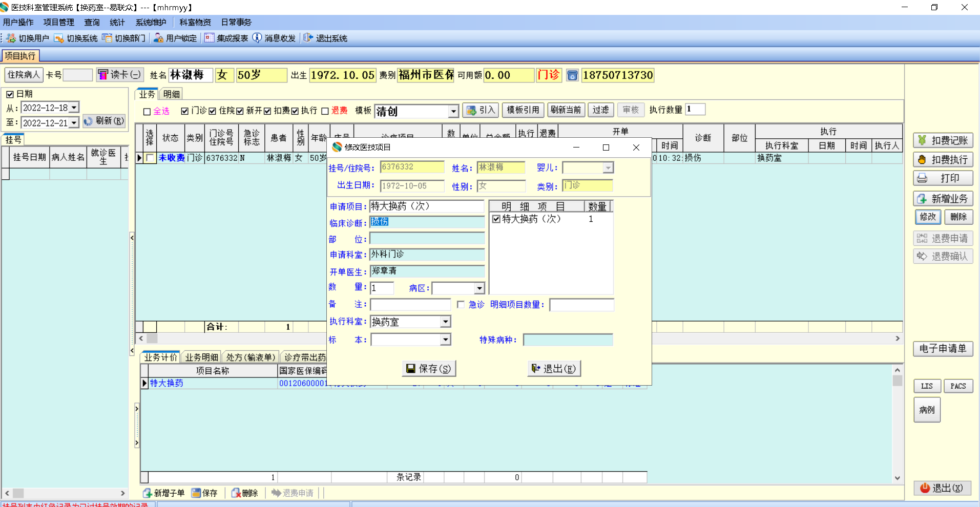Open the 模板 template dropdown
The width and height of the screenshot is (980, 507).
pyautogui.click(x=453, y=111)
